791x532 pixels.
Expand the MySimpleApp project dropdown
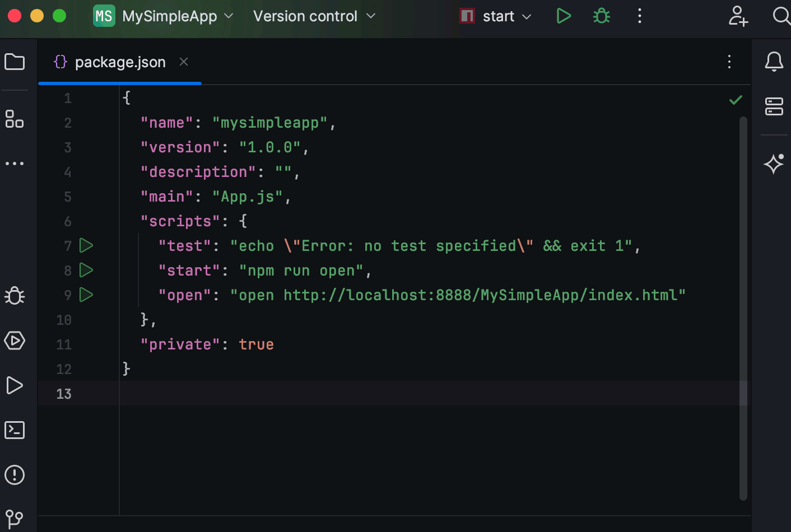point(163,16)
